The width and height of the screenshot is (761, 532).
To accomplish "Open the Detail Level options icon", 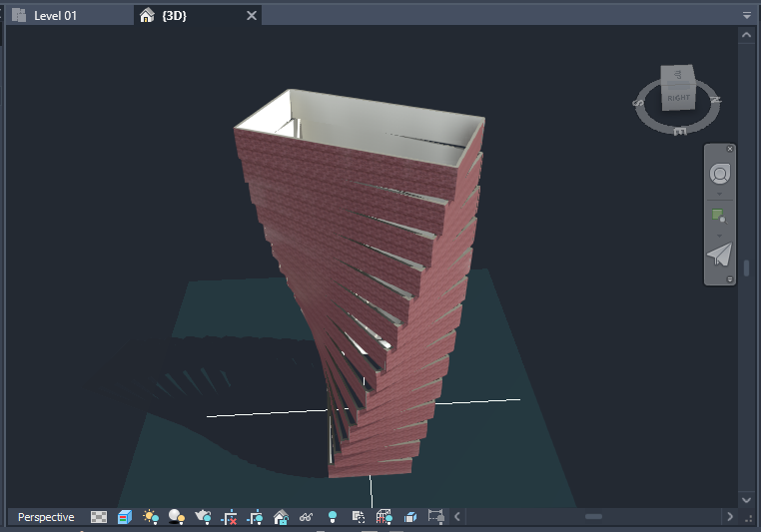I will pos(99,517).
